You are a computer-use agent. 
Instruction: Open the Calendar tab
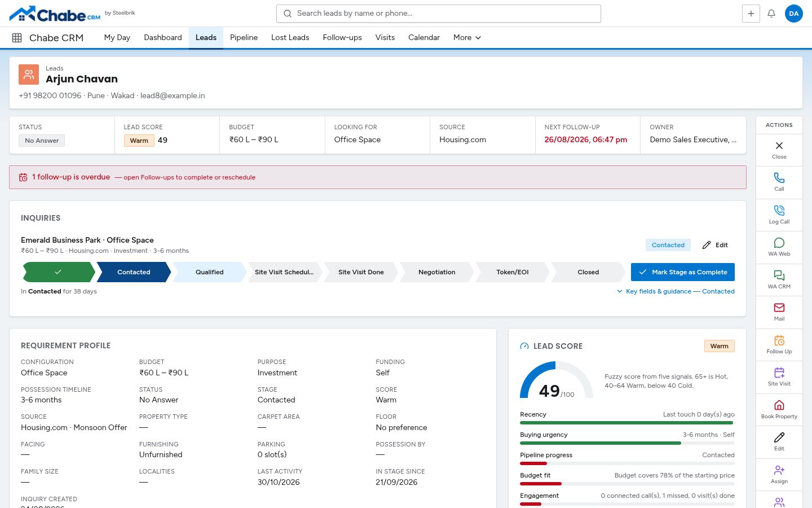point(424,38)
